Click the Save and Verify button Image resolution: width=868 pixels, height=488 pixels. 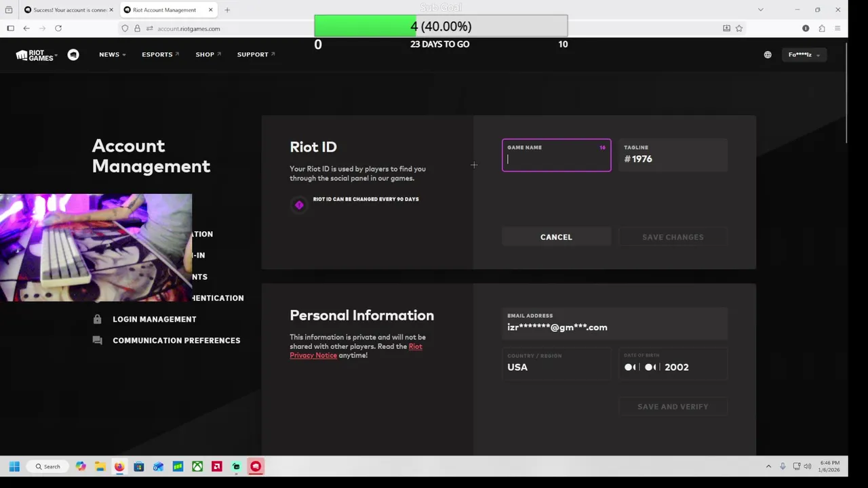coord(673,407)
